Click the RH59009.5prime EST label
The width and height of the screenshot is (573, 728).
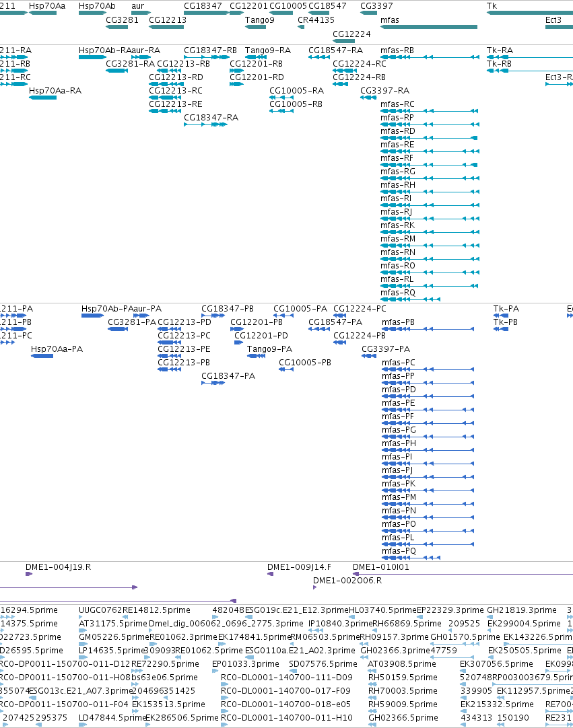(403, 704)
